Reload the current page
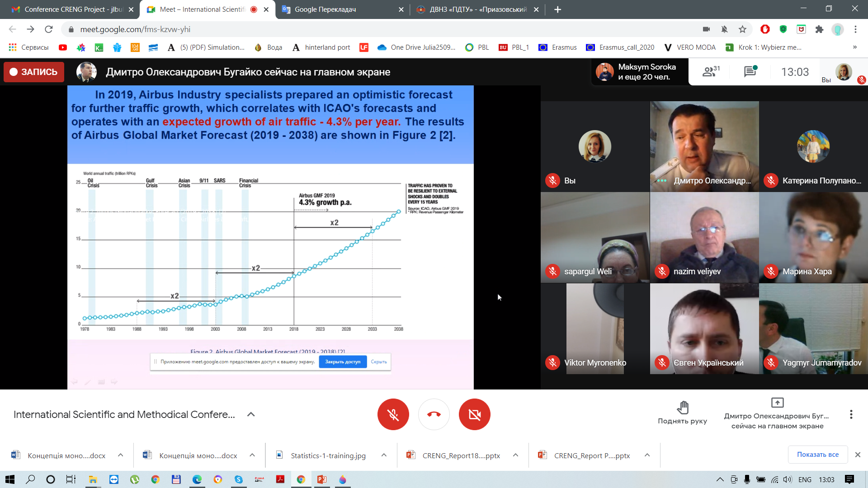The image size is (868, 488). (x=49, y=29)
